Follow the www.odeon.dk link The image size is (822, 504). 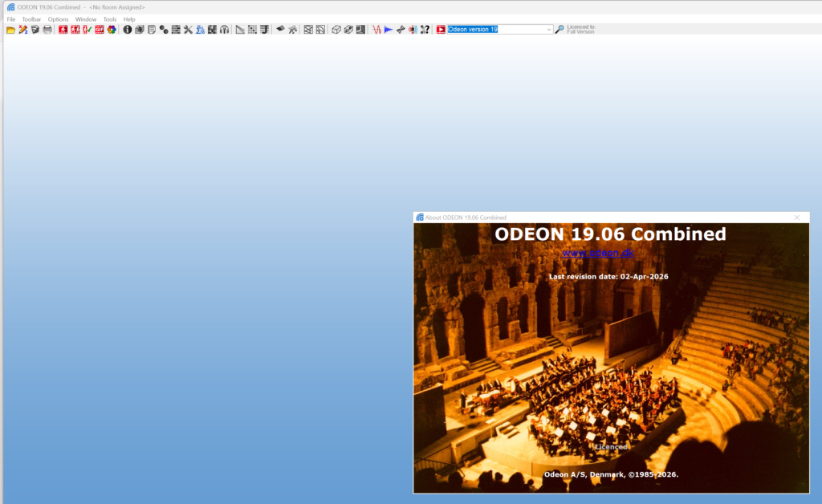click(598, 253)
